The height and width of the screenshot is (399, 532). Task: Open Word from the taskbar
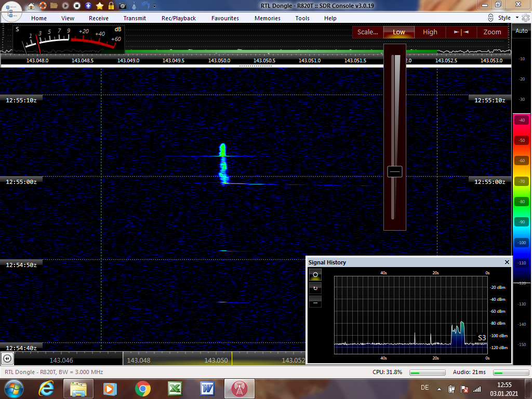point(207,389)
